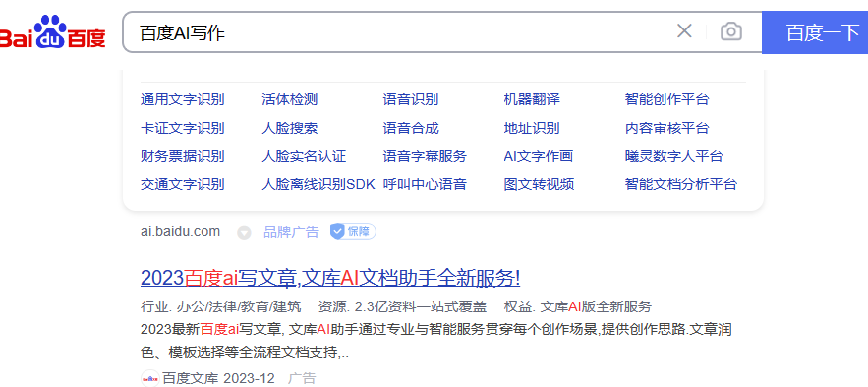This screenshot has height=387, width=868.
Task: Clear the search box with X
Action: tap(684, 31)
